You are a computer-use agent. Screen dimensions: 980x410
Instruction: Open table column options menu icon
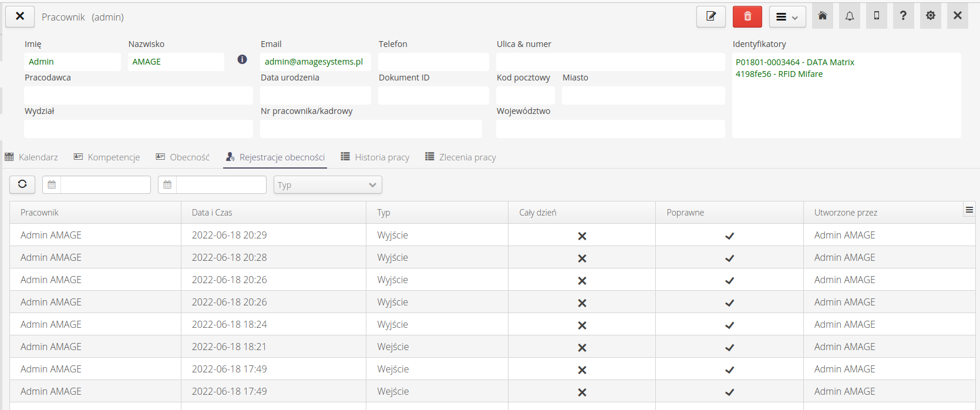click(969, 210)
